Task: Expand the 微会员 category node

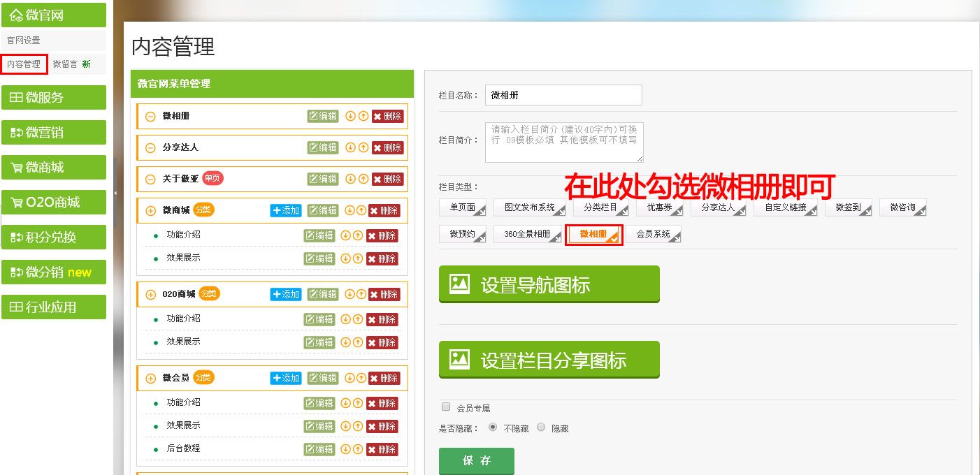Action: 150,379
